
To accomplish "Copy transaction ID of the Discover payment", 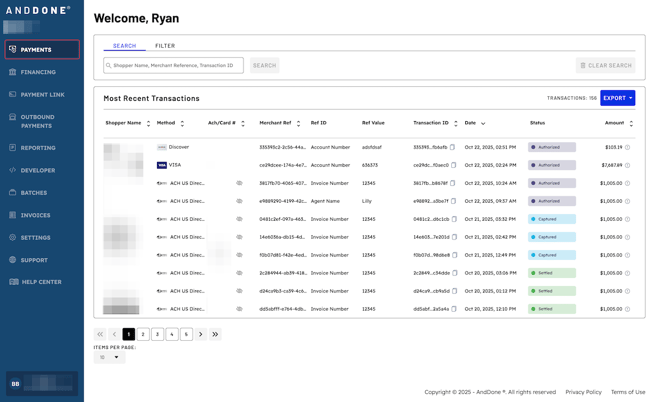I will pos(453,147).
